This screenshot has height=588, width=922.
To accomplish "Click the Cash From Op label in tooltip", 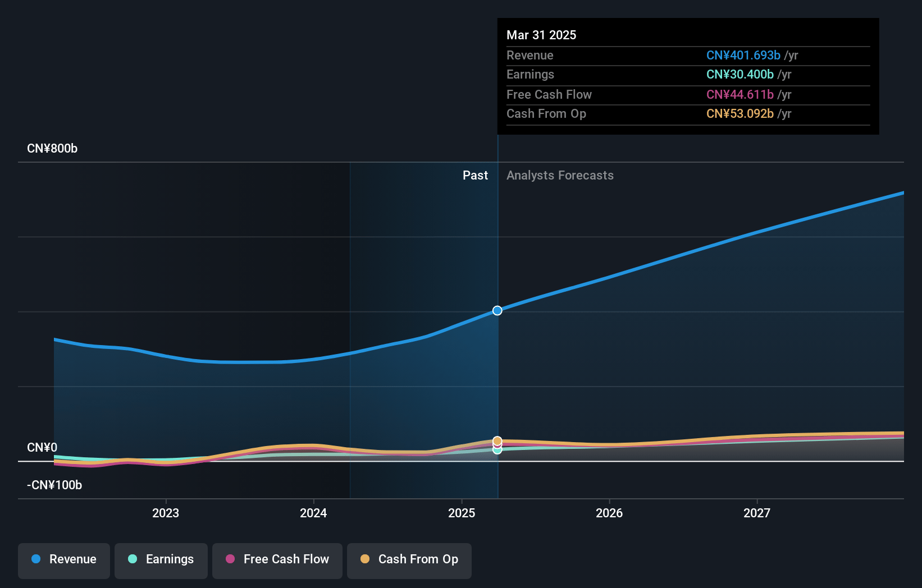I will (x=546, y=114).
